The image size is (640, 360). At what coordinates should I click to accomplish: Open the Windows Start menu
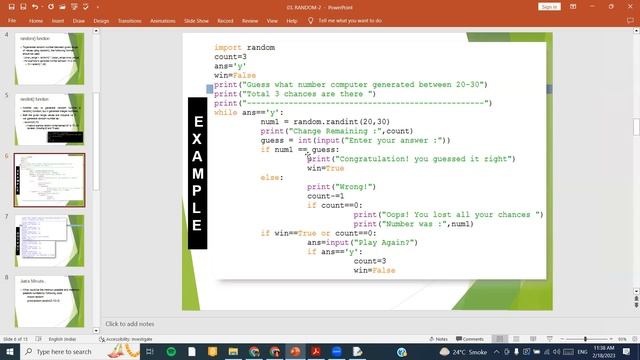(x=10, y=351)
